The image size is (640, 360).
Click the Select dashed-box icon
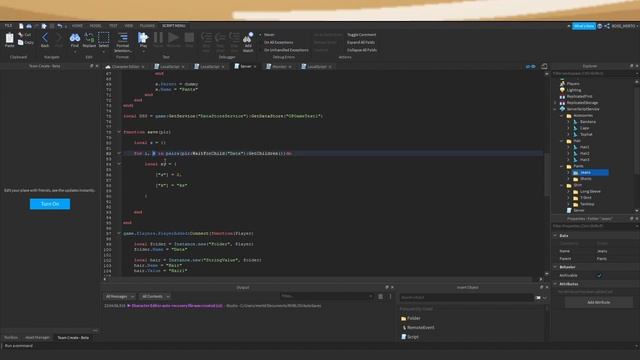(104, 38)
